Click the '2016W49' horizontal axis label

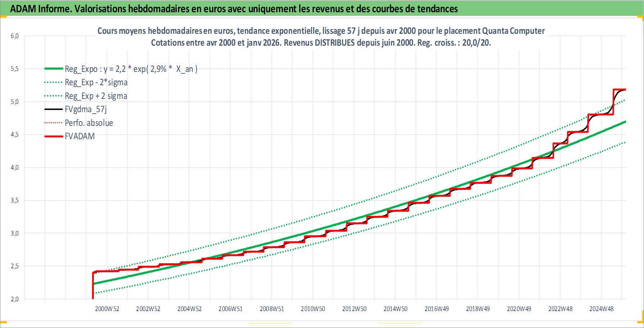point(437,309)
